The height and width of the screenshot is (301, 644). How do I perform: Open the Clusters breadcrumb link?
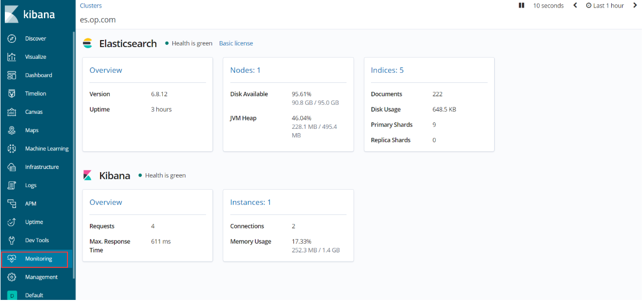coord(91,6)
